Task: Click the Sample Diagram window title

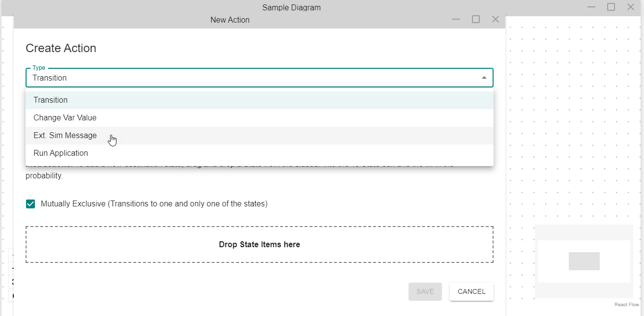Action: tap(292, 7)
